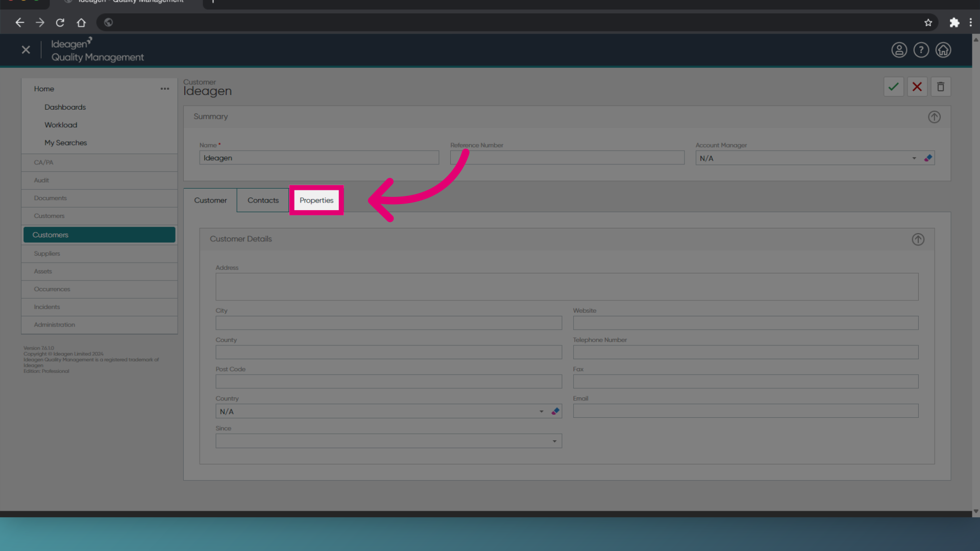This screenshot has width=980, height=551.
Task: Open the Account Manager dropdown arrow
Action: tap(914, 158)
